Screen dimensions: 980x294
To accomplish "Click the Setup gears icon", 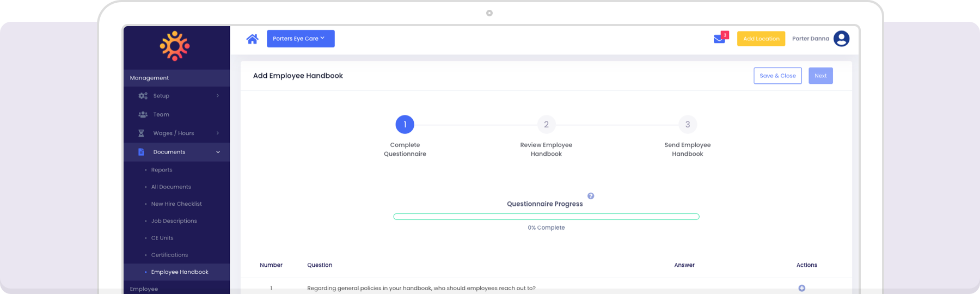I will (143, 96).
